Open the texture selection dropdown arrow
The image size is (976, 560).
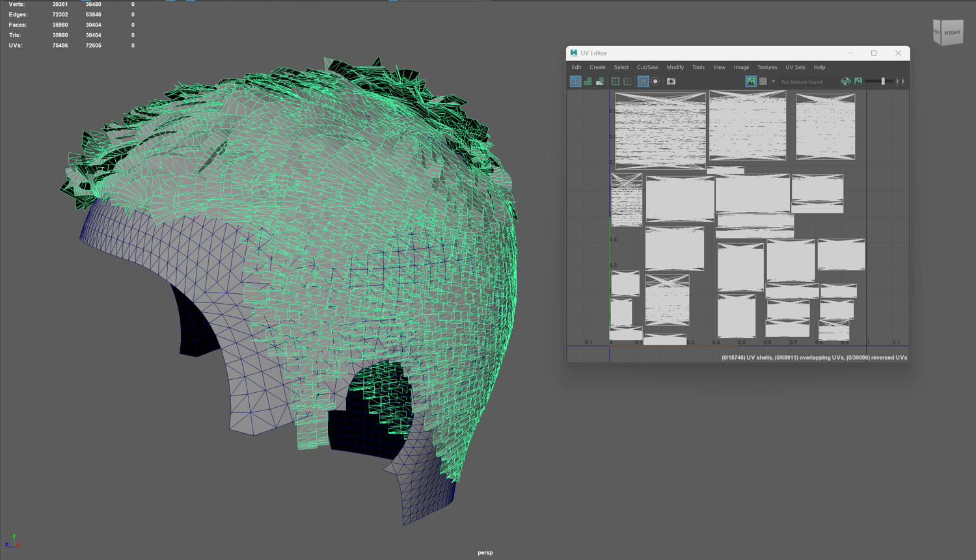774,82
